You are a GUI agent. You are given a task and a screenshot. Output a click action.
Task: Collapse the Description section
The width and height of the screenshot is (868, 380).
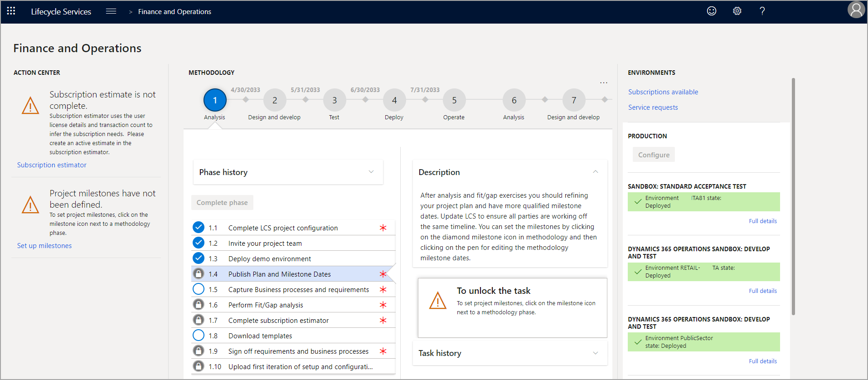(x=595, y=172)
